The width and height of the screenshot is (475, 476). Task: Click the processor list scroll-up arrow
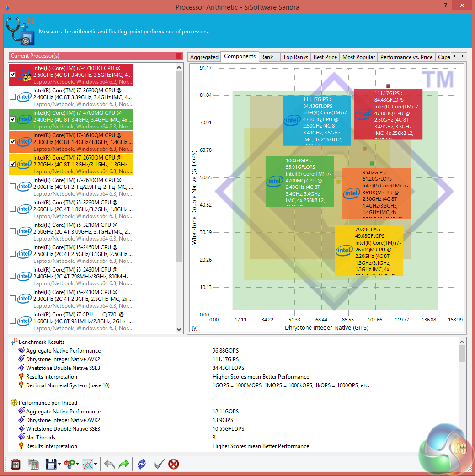tap(179, 67)
